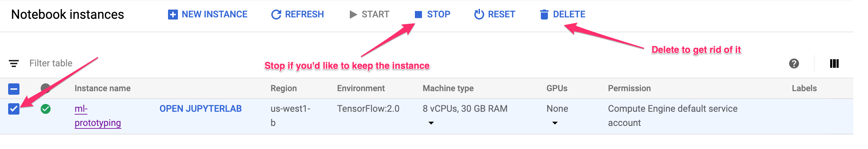Click the filter list icon

tap(14, 64)
